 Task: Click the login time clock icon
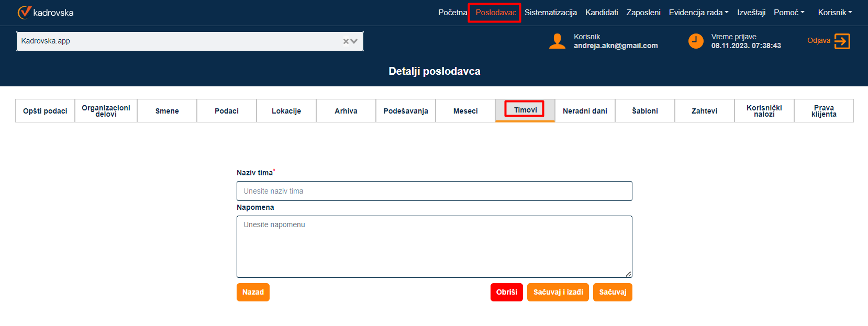pyautogui.click(x=696, y=41)
